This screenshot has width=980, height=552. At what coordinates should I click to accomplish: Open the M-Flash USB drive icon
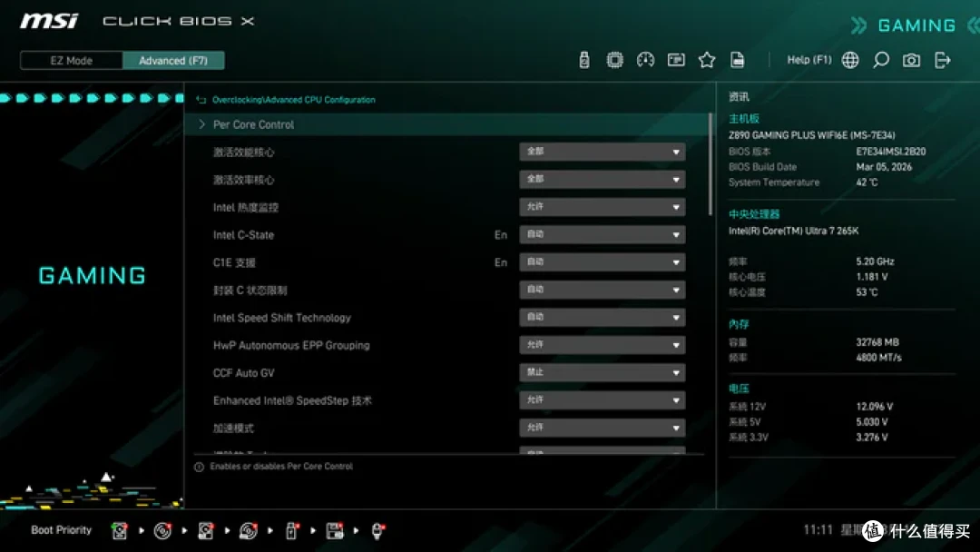tap(583, 60)
